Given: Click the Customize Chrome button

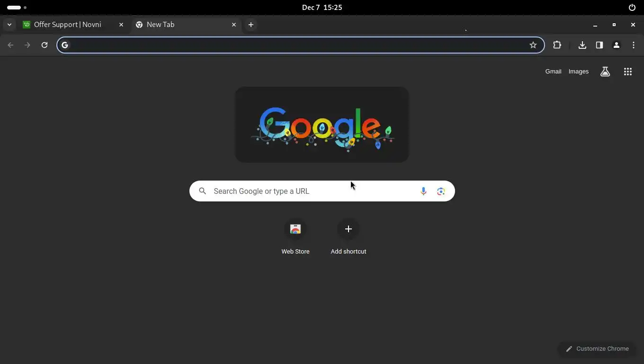Looking at the screenshot, I should point(597,349).
